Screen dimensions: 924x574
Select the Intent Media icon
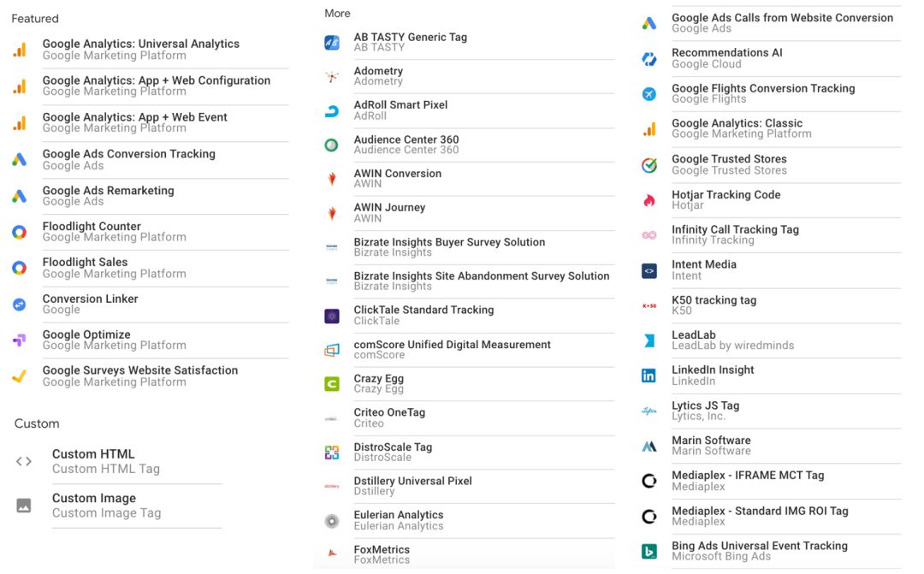[x=649, y=271]
